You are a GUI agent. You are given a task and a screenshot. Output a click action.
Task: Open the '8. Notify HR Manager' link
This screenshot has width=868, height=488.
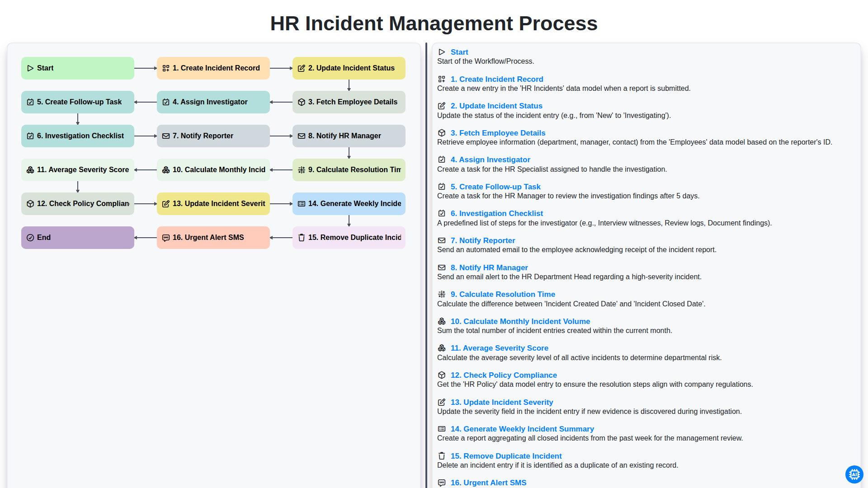(x=489, y=267)
